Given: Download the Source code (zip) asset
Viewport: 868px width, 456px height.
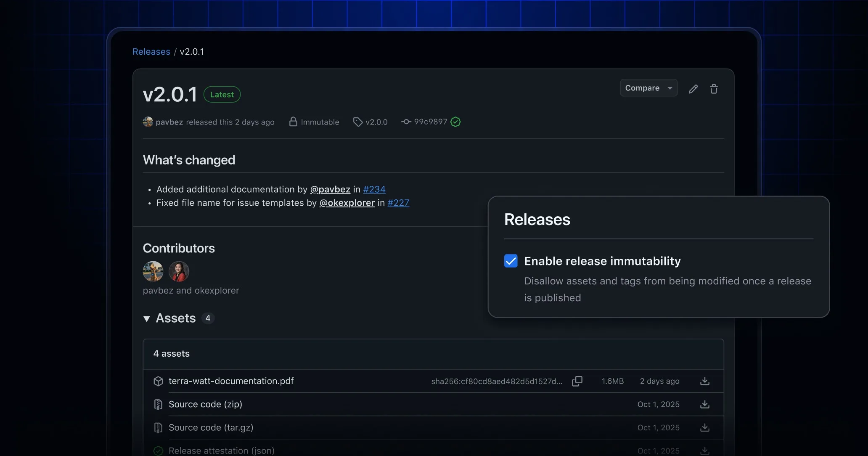Looking at the screenshot, I should tap(704, 404).
